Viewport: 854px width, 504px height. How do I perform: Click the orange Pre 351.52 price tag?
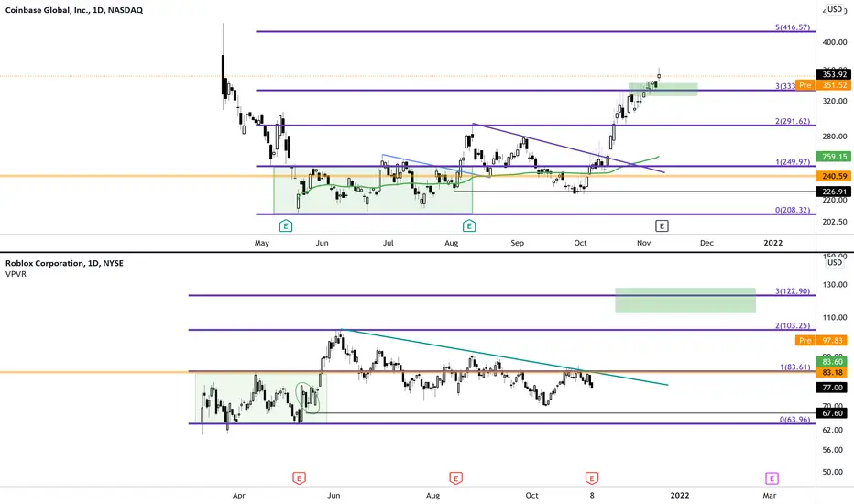[823, 85]
